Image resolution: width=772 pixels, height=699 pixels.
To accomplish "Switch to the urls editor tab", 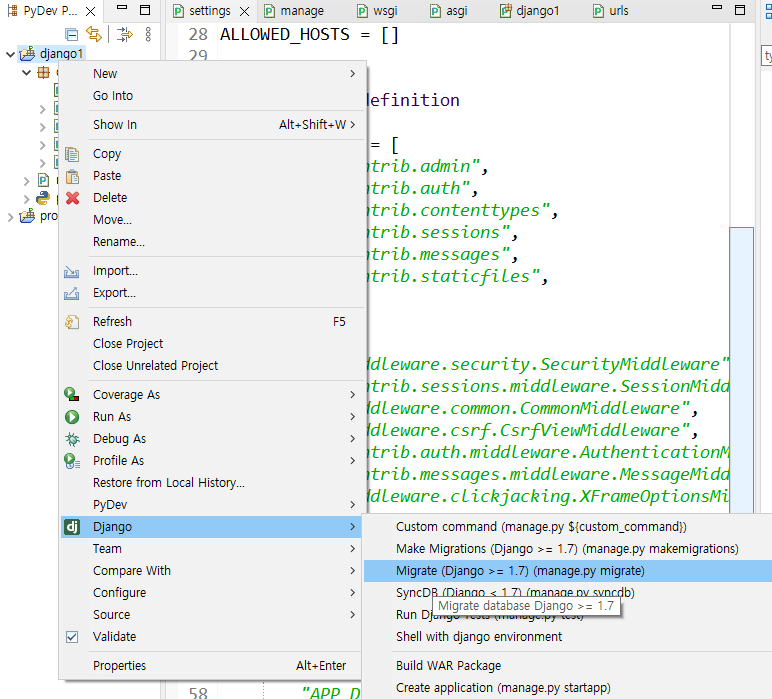I will [611, 11].
